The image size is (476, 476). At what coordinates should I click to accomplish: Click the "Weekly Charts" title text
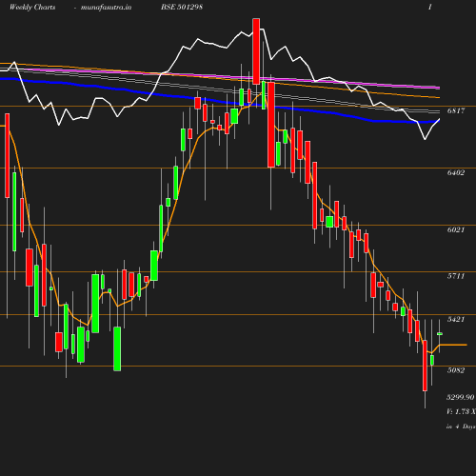tap(32, 7)
